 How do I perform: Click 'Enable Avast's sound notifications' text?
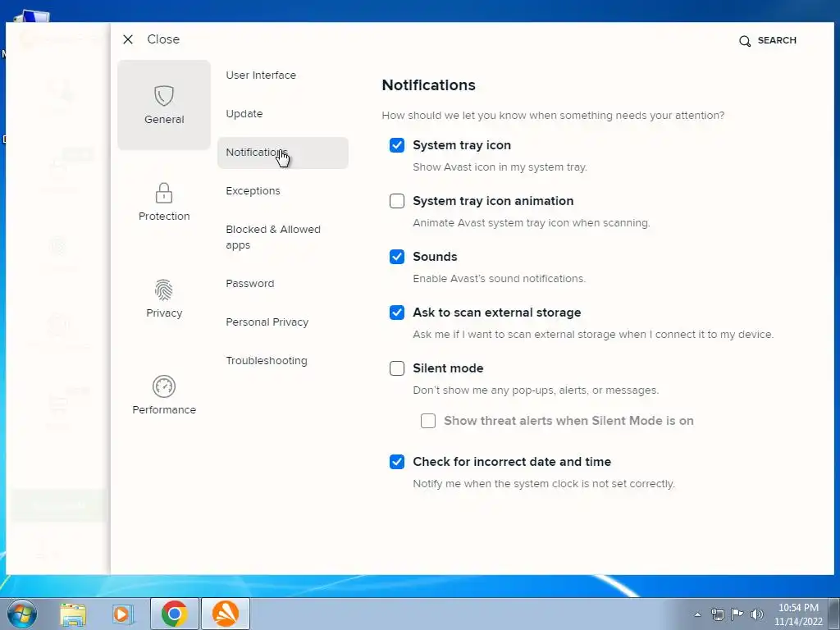500,279
